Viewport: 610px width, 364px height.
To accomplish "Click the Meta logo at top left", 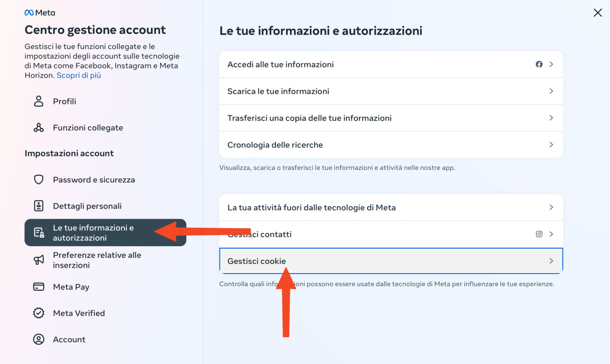I will coord(40,13).
